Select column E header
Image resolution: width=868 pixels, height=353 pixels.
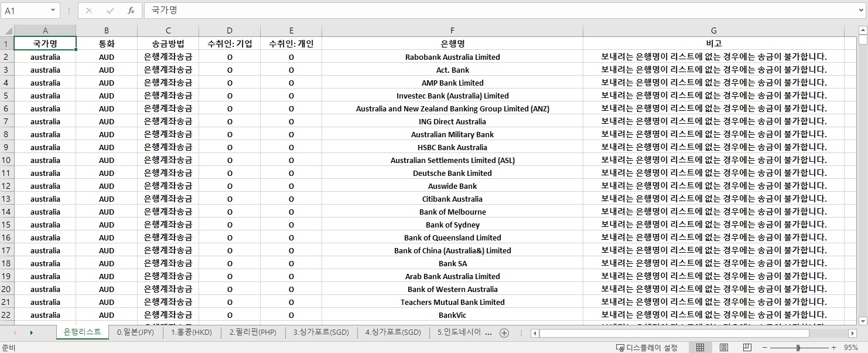(291, 30)
